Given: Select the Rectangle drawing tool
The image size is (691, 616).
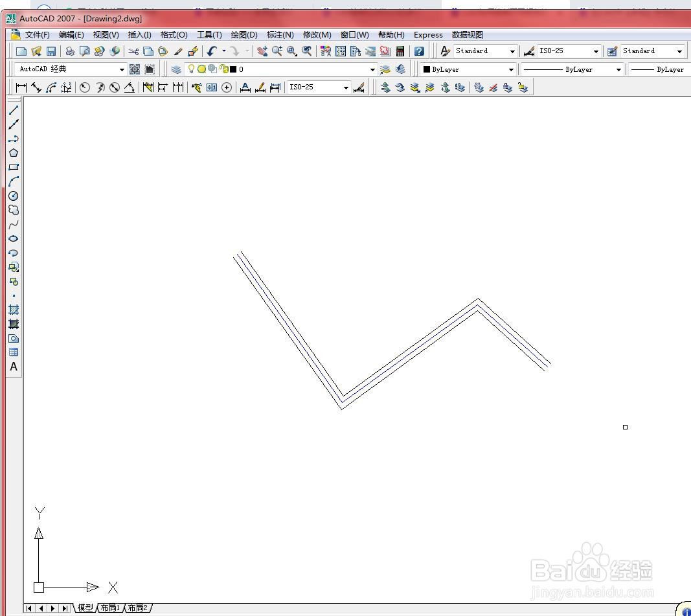Looking at the screenshot, I should pyautogui.click(x=14, y=167).
